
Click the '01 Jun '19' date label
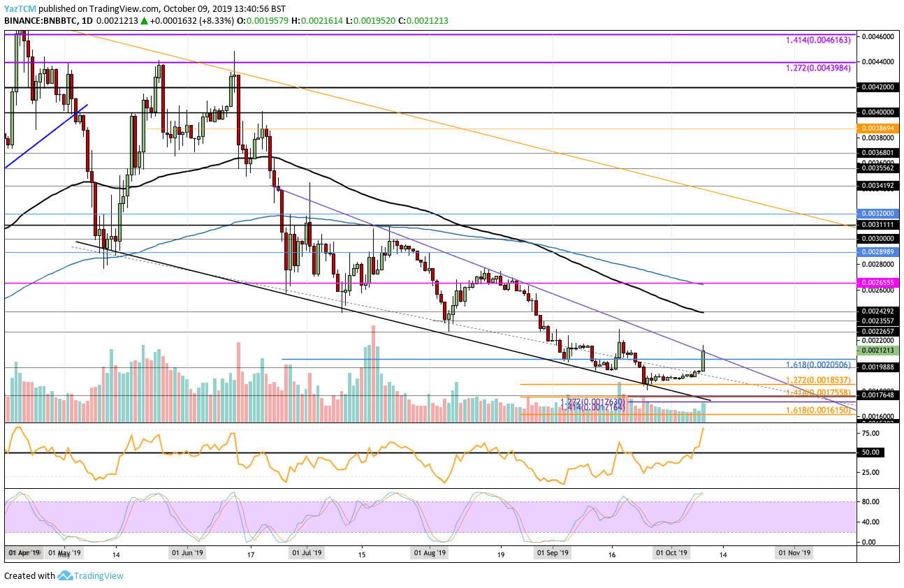188,552
